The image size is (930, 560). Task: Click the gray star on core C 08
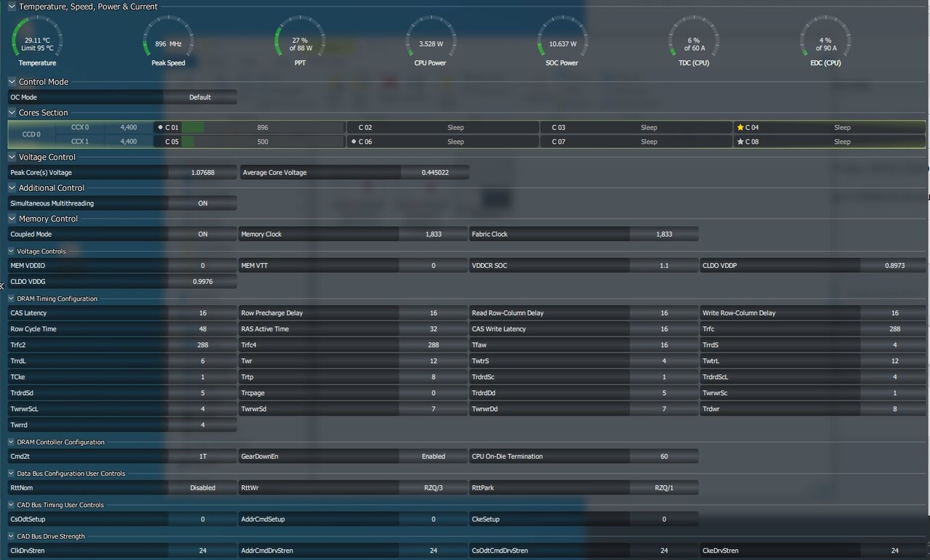pos(740,142)
